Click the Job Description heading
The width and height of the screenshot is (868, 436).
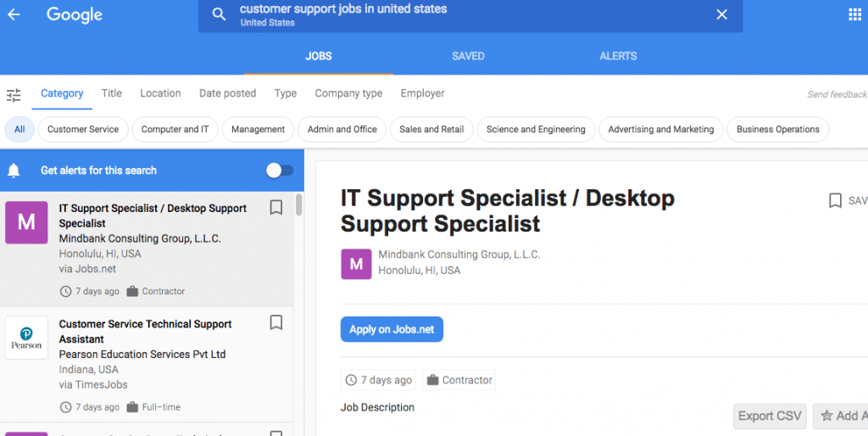click(x=377, y=407)
